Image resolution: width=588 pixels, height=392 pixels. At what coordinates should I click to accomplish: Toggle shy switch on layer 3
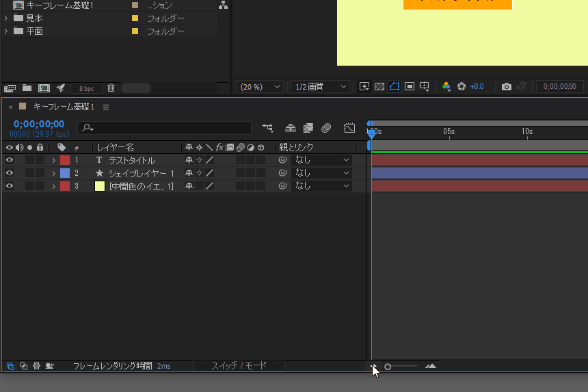(x=189, y=186)
